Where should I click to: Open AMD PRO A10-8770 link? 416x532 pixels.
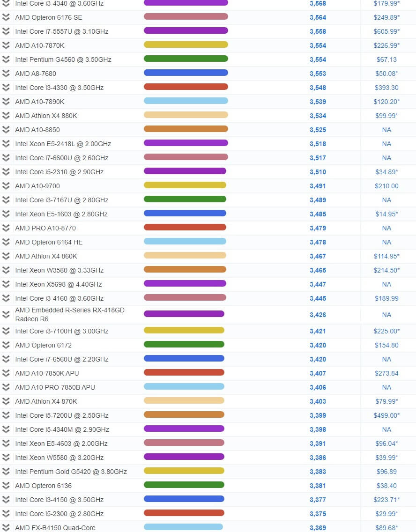45,228
